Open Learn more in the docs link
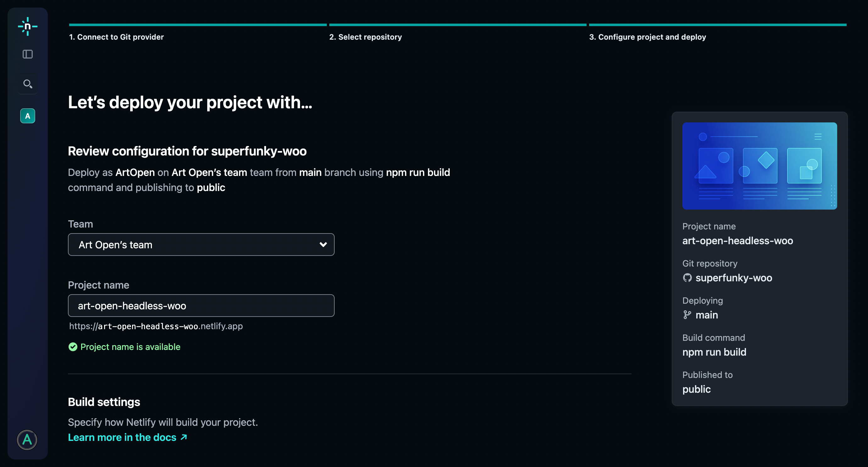 (x=122, y=437)
